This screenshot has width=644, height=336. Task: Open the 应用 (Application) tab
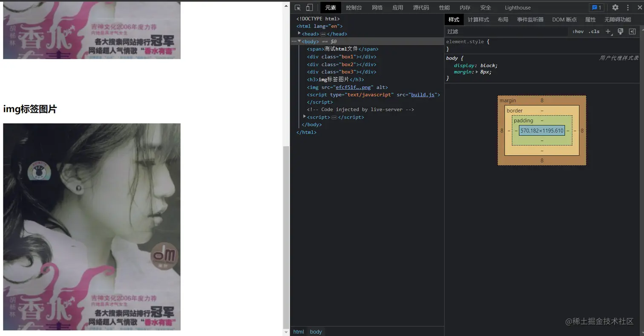398,8
